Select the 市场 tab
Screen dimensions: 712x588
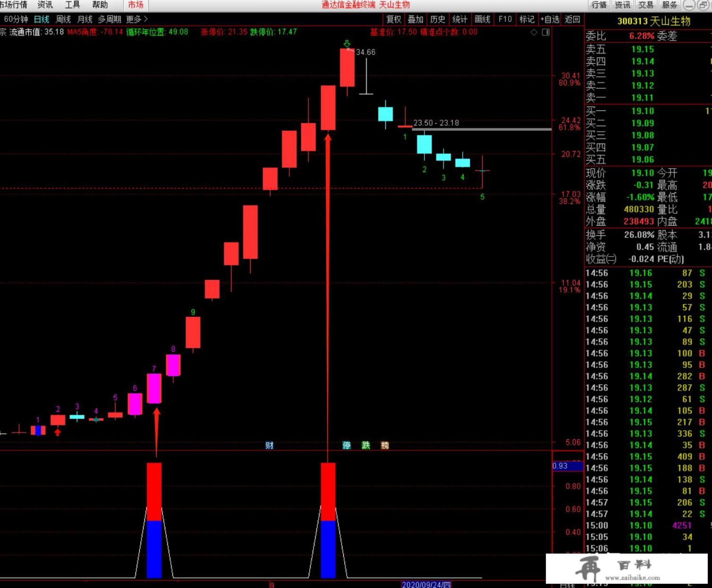point(136,5)
